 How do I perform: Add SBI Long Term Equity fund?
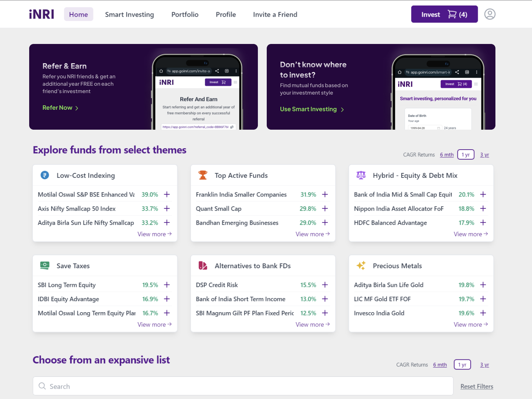(167, 285)
